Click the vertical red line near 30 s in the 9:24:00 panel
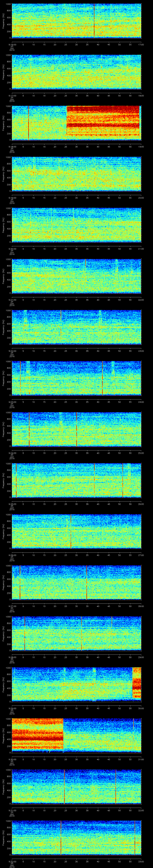Image resolution: width=153 pixels, height=868 pixels. click(77, 429)
